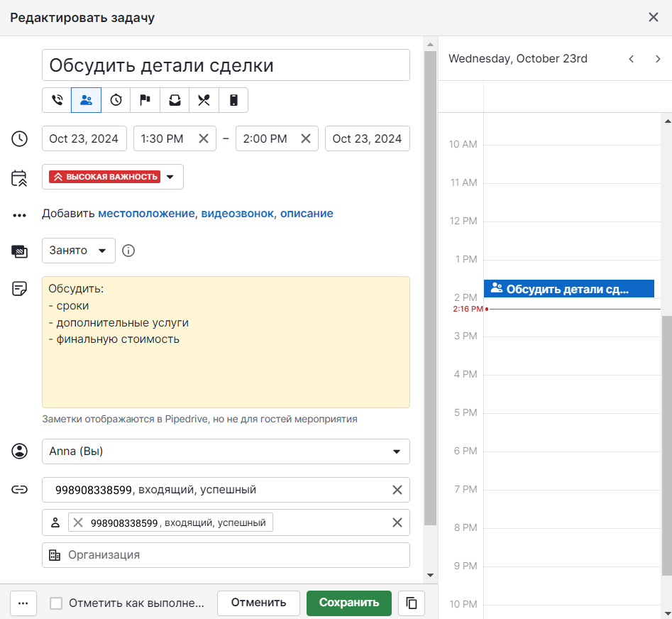The image size is (672, 619).
Task: Clear the 1:30 PM start time
Action: (x=204, y=138)
